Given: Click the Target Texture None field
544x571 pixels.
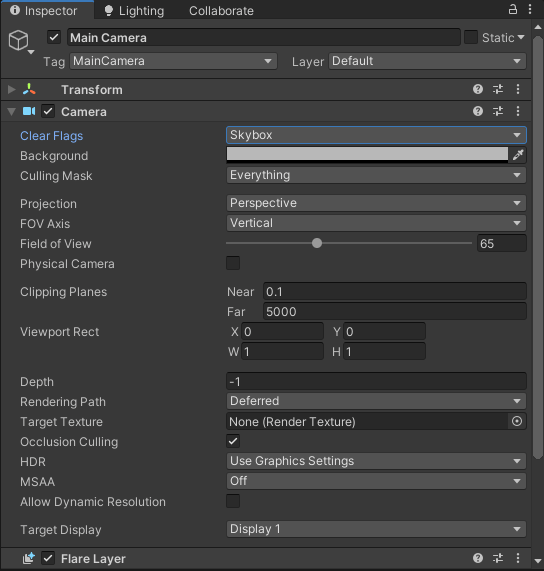Looking at the screenshot, I should click(367, 421).
